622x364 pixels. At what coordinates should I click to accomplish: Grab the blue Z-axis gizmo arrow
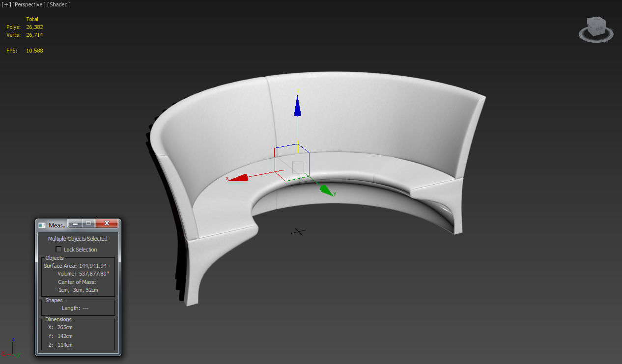(297, 106)
